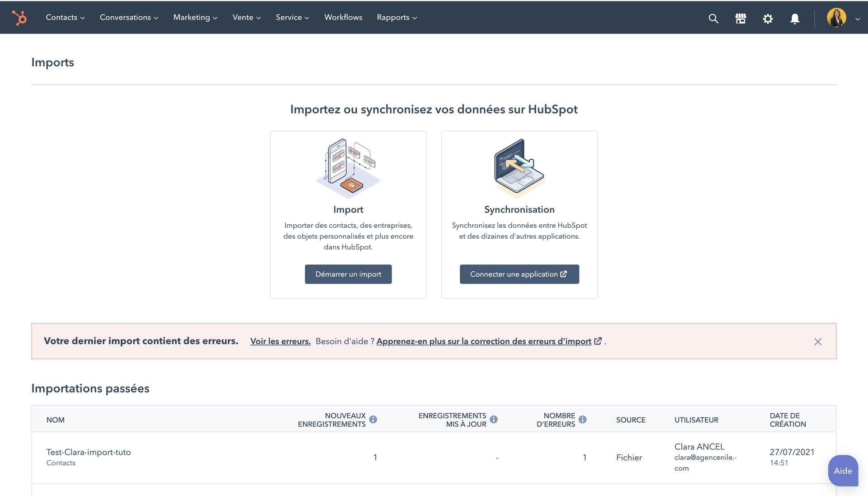This screenshot has height=496, width=868.
Task: Open the Marketplace storefront icon
Action: tap(741, 19)
